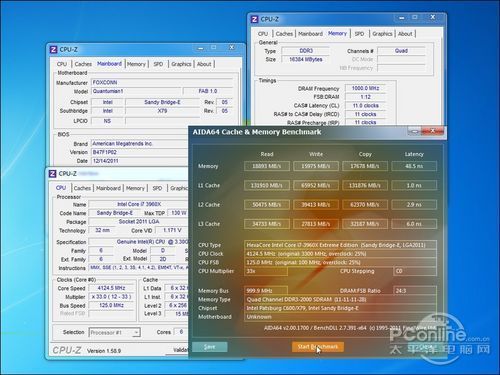Open Graphics tab in Memory CPU-Z window
The image size is (500, 375).
coord(382,34)
